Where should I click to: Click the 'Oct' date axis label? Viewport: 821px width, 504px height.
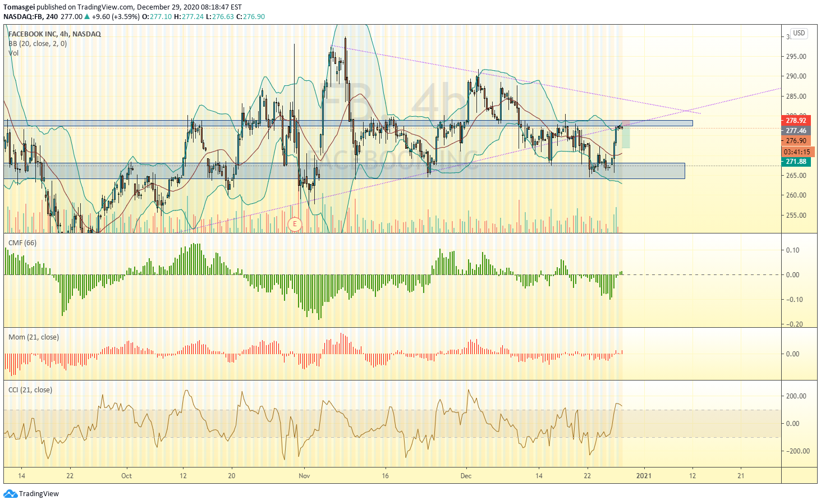[127, 476]
